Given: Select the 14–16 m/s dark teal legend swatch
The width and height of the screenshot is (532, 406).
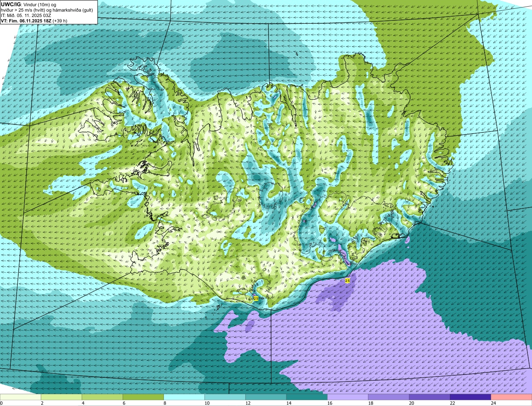Looking at the screenshot, I should [307, 397].
